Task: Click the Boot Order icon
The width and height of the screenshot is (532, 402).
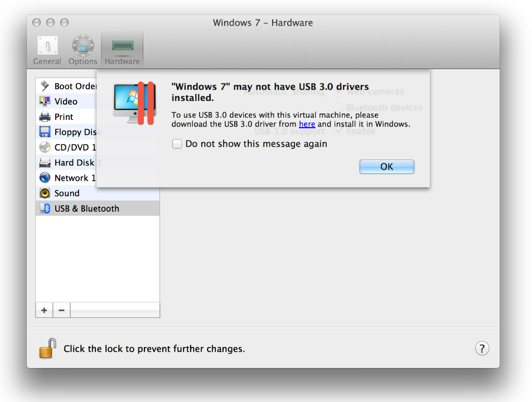Action: click(x=45, y=86)
